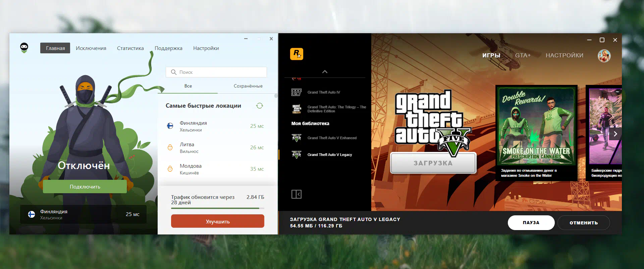Click the lock icon beside Молдова
This screenshot has height=269, width=644.
pos(170,169)
